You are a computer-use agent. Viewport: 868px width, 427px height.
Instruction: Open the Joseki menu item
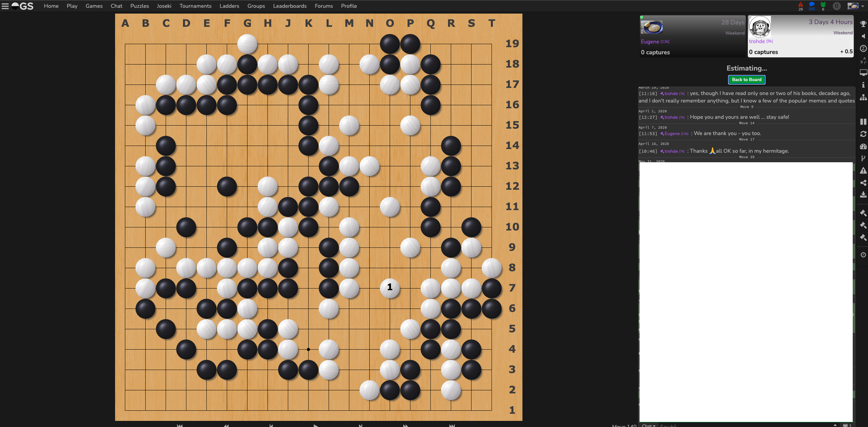point(164,6)
